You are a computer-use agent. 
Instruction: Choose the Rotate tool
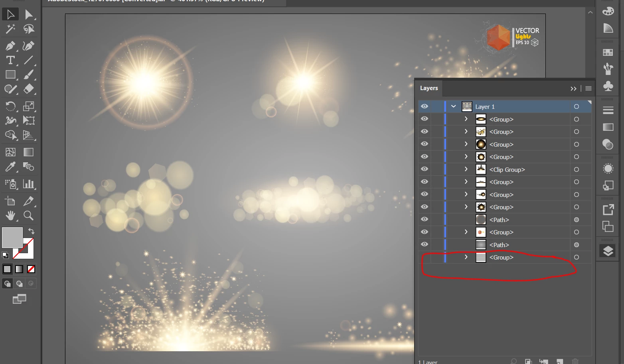pos(10,106)
